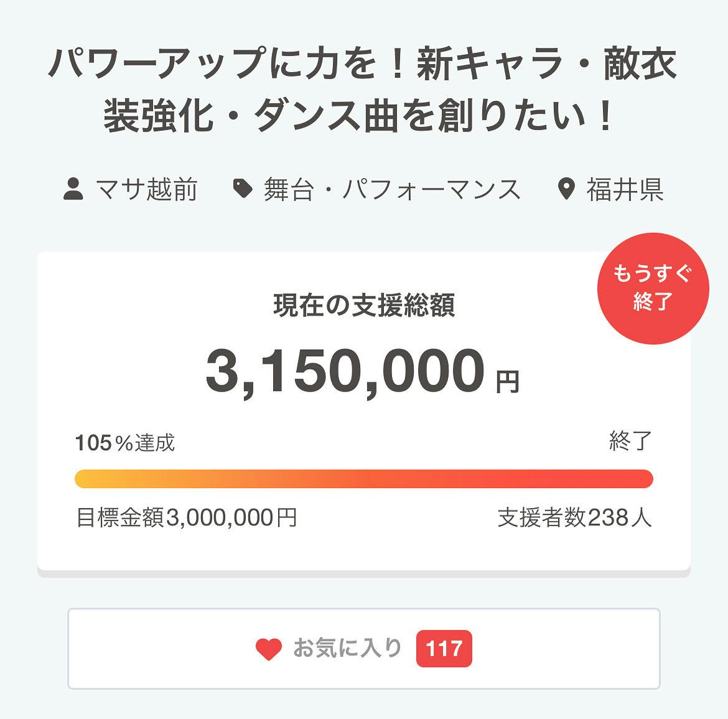Click the 支援者数238人 supporter count

[574, 517]
